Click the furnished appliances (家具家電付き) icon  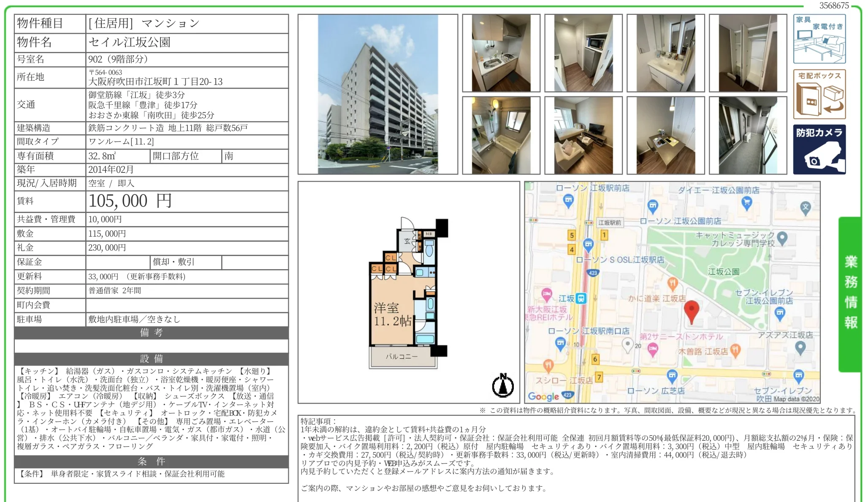tap(819, 39)
